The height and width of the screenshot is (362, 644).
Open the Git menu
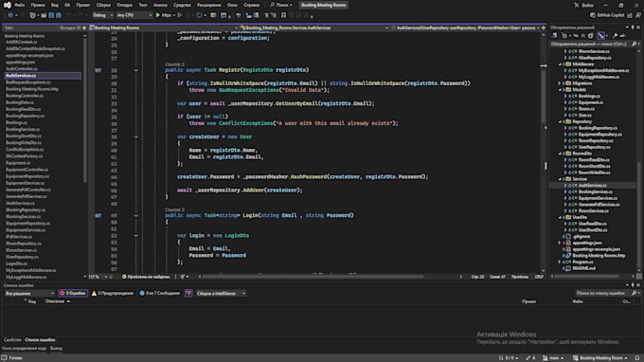(67, 5)
